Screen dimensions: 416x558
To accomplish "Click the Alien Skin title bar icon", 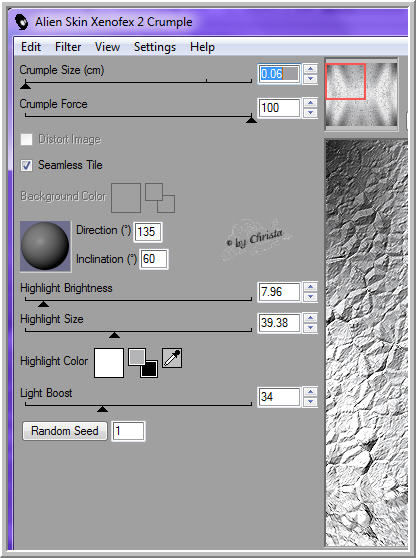I will coord(22,22).
